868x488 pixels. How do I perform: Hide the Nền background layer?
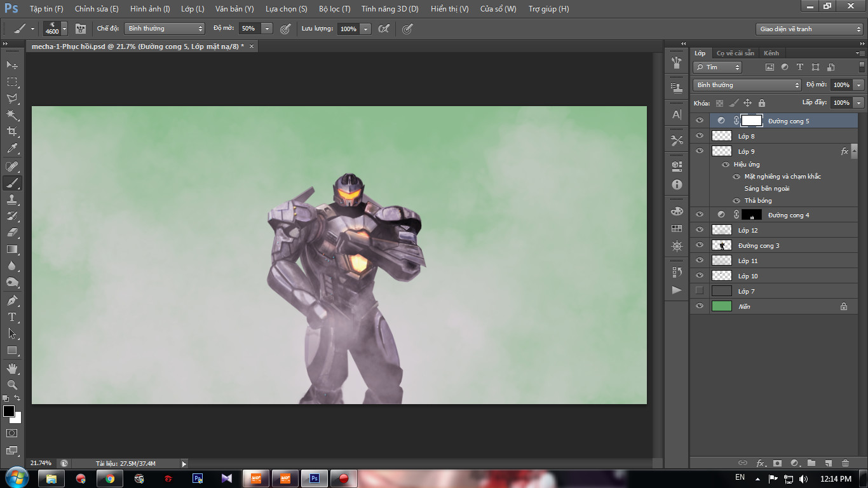pos(700,306)
